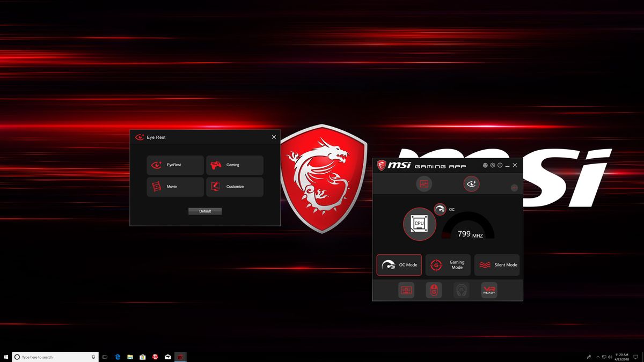Open the settings gear in Gaming App
The image size is (644, 362).
point(493,165)
